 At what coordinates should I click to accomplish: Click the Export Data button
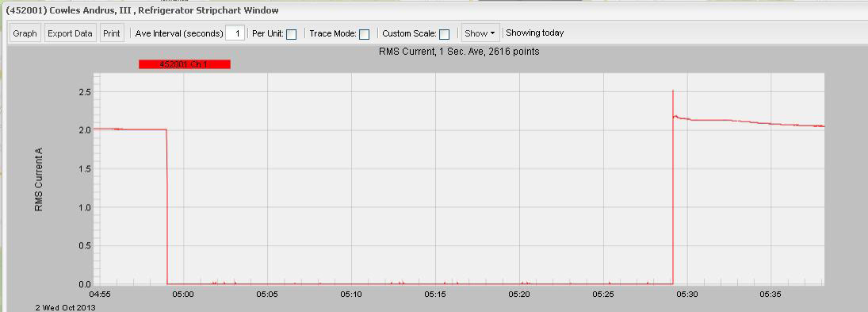70,33
